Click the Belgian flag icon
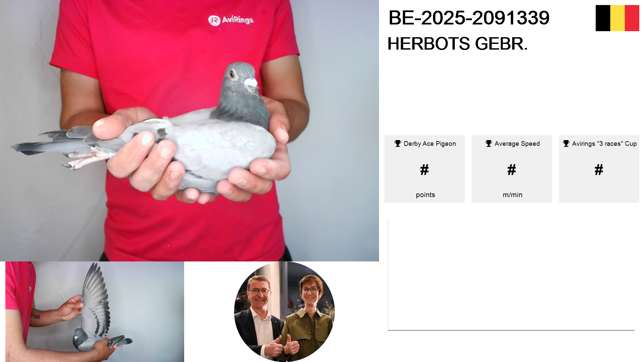The image size is (644, 362). [x=617, y=18]
